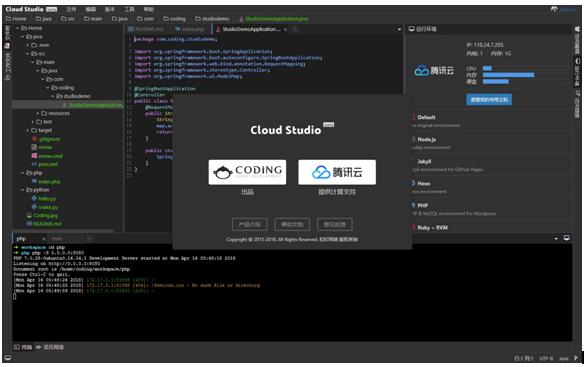Open the 编辑 menu
This screenshot has height=367, width=588.
pos(90,9)
